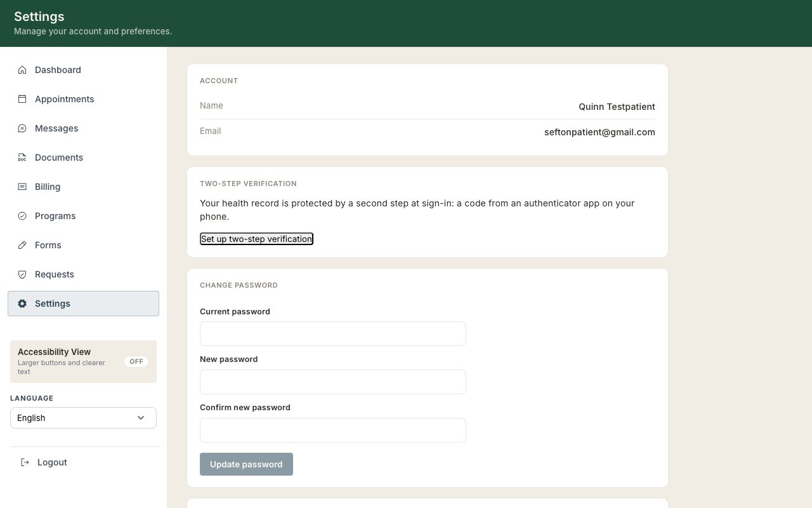Open Dashboard in the sidebar
The width and height of the screenshot is (812, 508).
tap(83, 70)
